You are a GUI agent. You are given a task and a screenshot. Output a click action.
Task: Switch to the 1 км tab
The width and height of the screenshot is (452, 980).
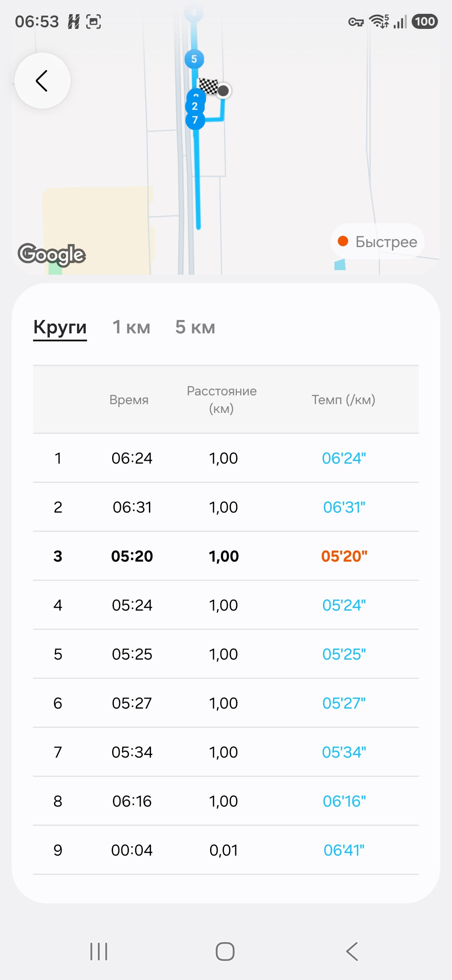pyautogui.click(x=131, y=327)
